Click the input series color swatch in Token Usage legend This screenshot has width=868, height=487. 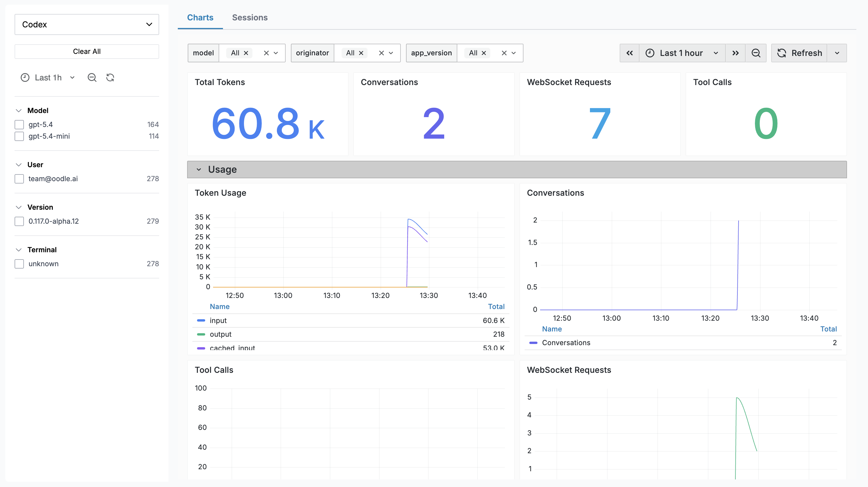point(201,320)
